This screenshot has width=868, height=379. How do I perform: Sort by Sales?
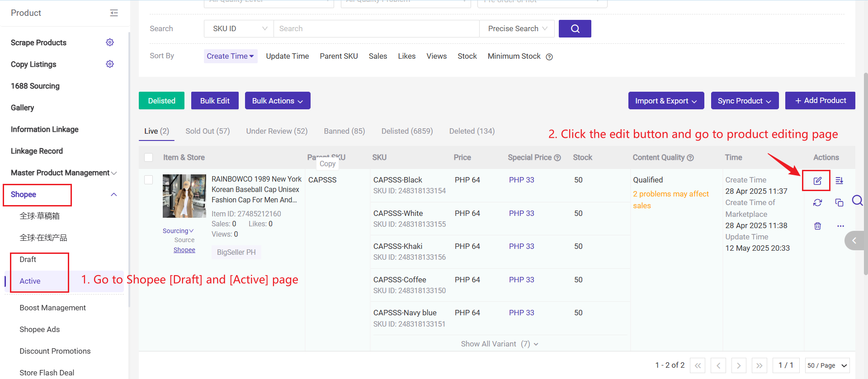pyautogui.click(x=378, y=56)
